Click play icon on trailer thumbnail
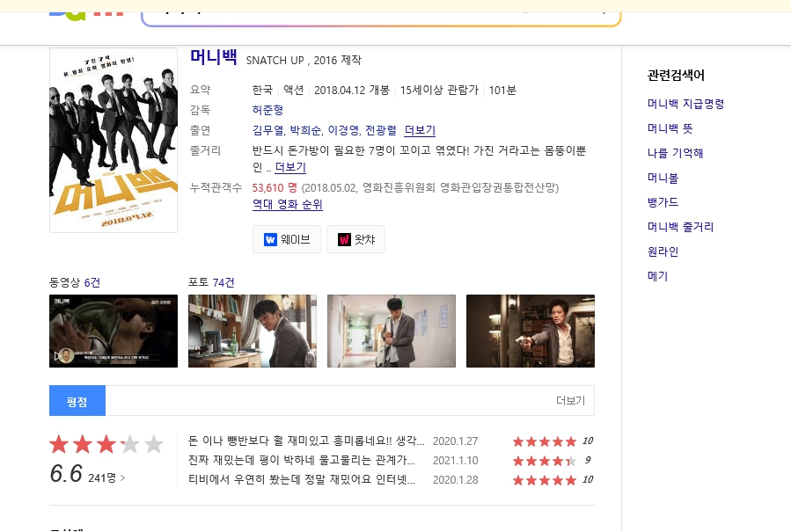791x532 pixels. coord(57,356)
